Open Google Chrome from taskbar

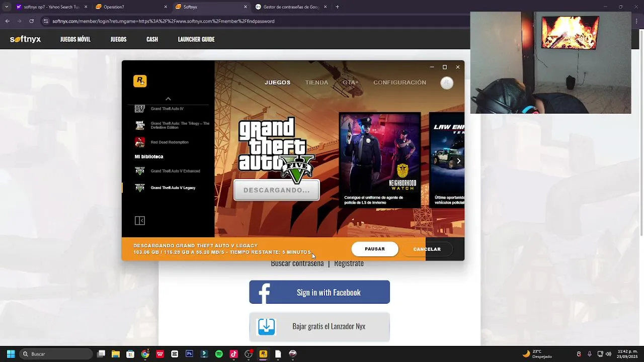pos(145,354)
